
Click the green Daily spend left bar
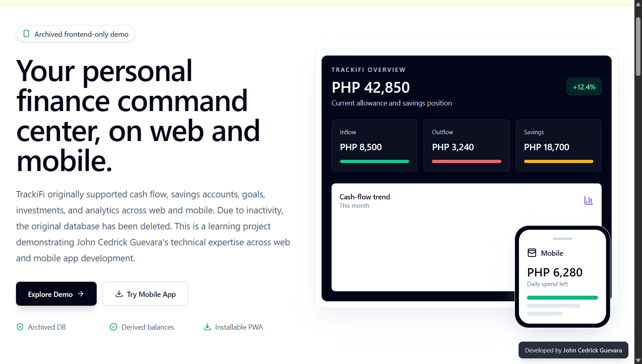tap(562, 298)
